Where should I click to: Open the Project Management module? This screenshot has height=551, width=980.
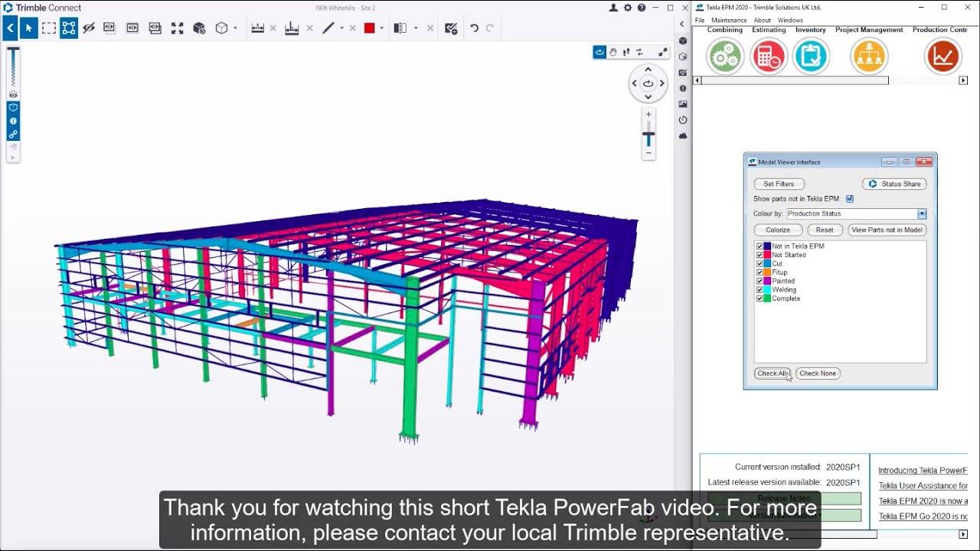[869, 56]
